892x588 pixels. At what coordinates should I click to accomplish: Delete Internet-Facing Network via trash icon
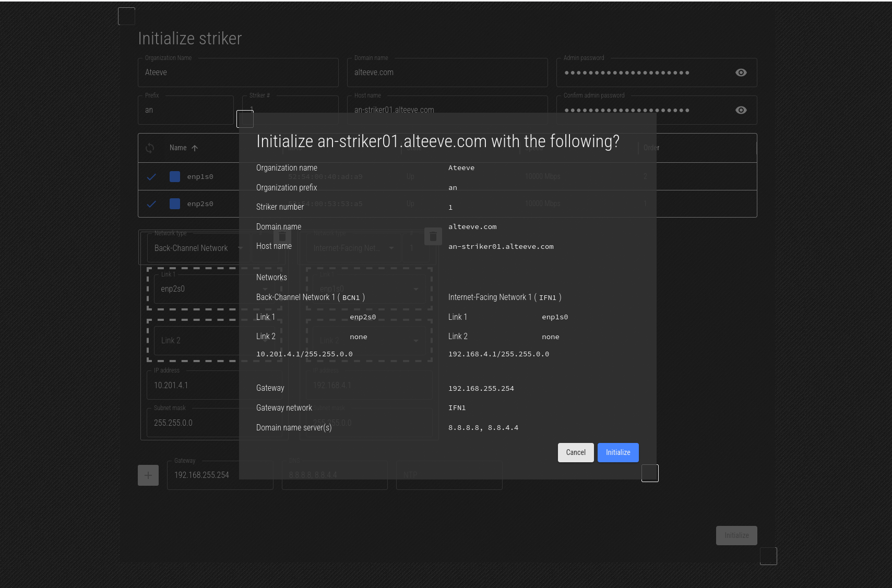pyautogui.click(x=433, y=236)
